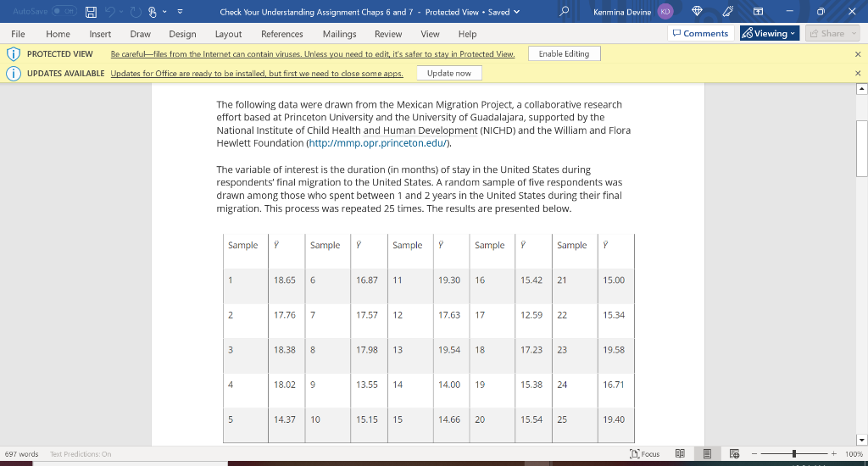
Task: Click the pen Coming Soon icon
Action: point(728,11)
